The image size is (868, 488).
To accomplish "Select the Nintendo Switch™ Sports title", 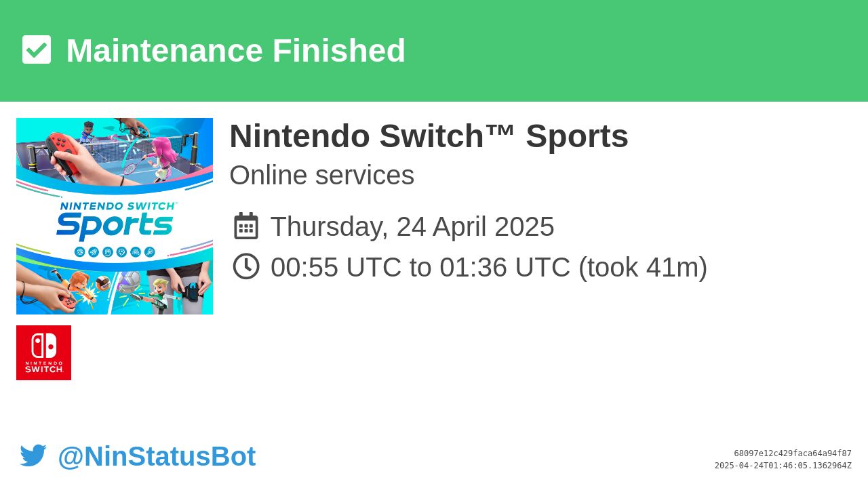I will pos(429,136).
